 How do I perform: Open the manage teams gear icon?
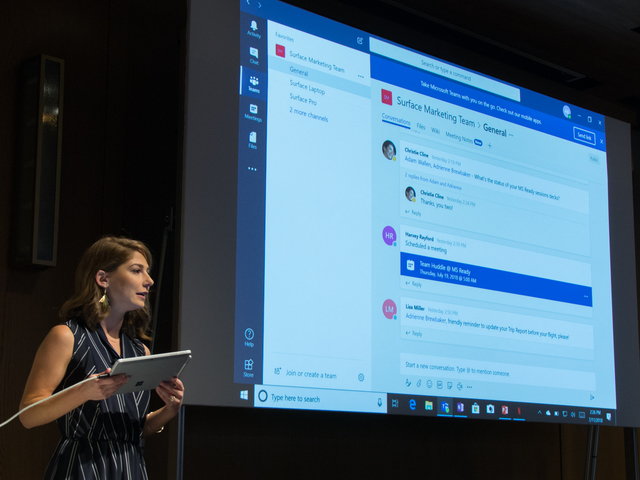tap(361, 377)
